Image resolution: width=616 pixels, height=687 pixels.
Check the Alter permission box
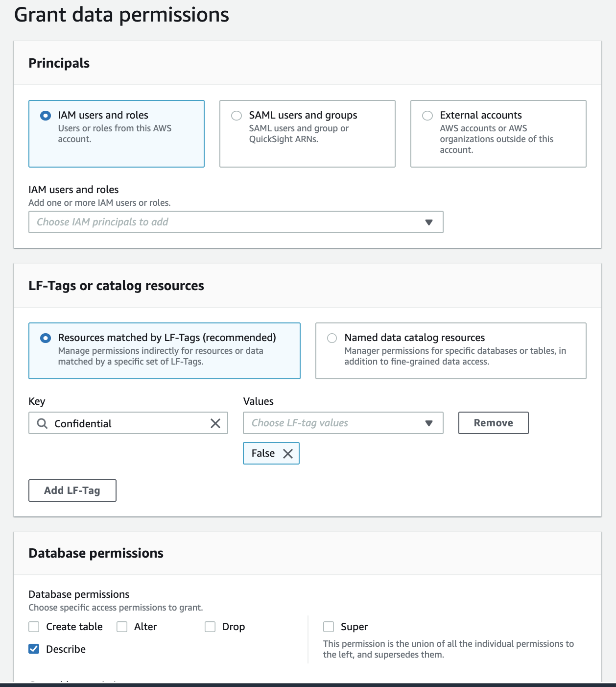(122, 627)
